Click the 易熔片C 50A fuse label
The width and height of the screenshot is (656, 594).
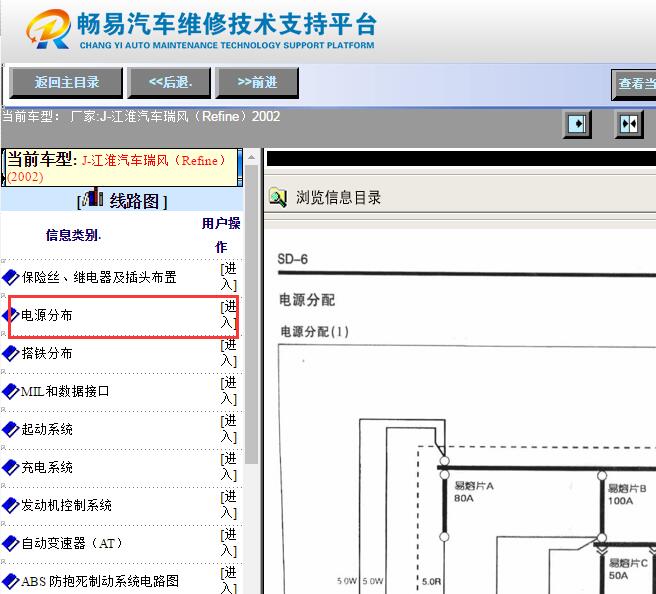click(628, 569)
